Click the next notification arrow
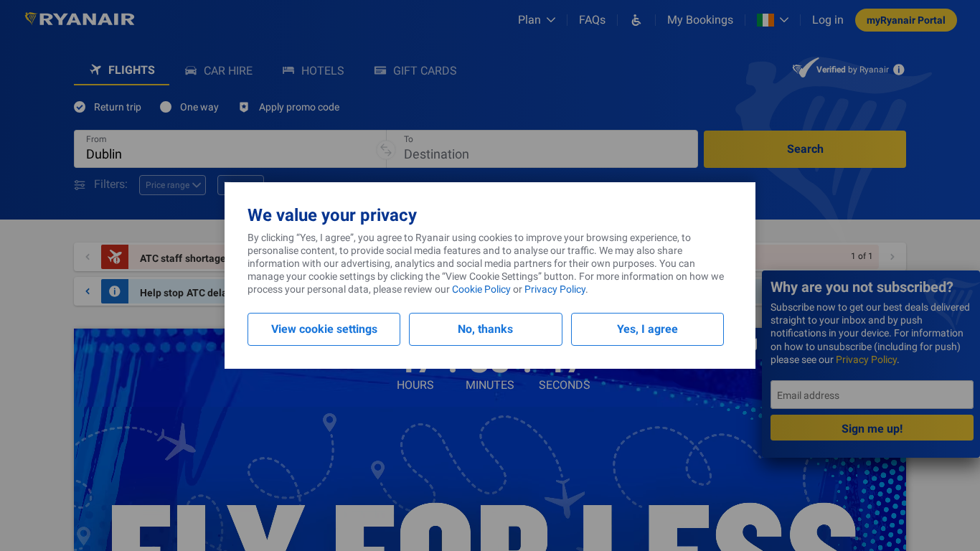980x551 pixels. [x=892, y=257]
